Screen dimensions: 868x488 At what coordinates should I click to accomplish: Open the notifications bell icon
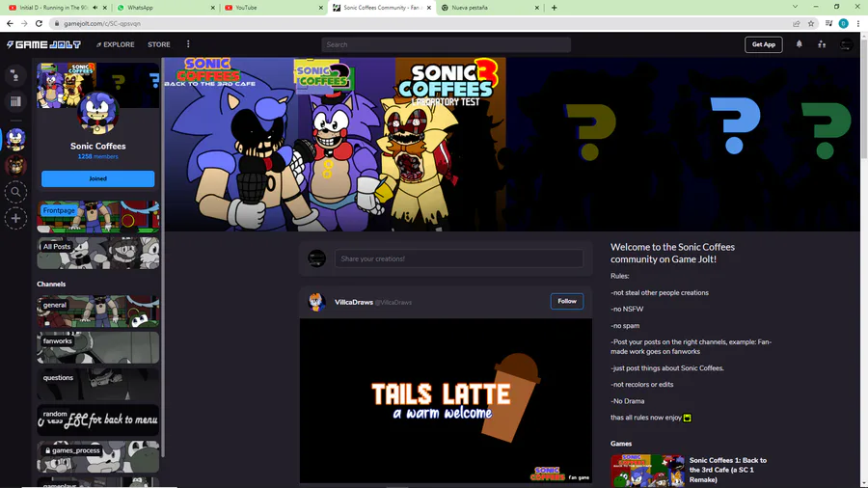pos(799,44)
